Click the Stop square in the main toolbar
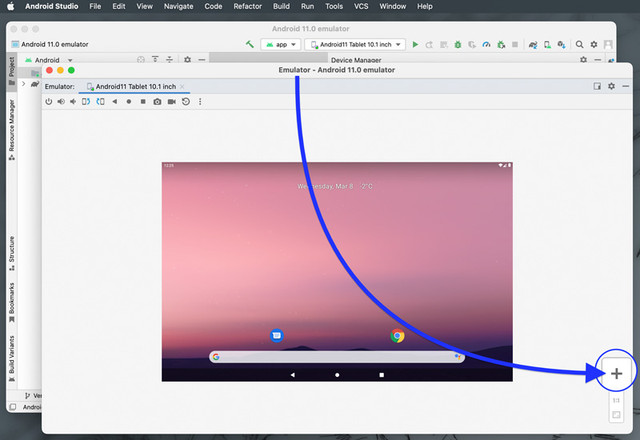This screenshot has width=640, height=440. tap(515, 44)
